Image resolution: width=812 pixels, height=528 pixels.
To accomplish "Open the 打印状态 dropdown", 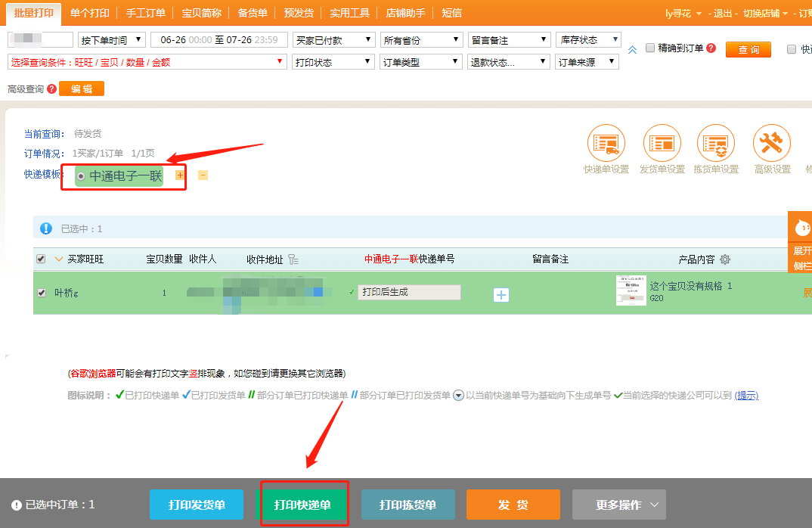I will pyautogui.click(x=333, y=62).
